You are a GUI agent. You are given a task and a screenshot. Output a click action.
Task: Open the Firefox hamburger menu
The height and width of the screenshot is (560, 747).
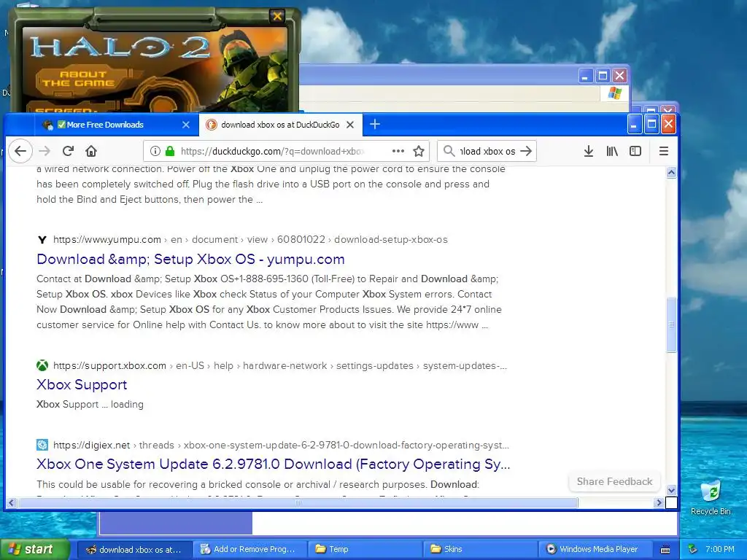click(x=664, y=152)
